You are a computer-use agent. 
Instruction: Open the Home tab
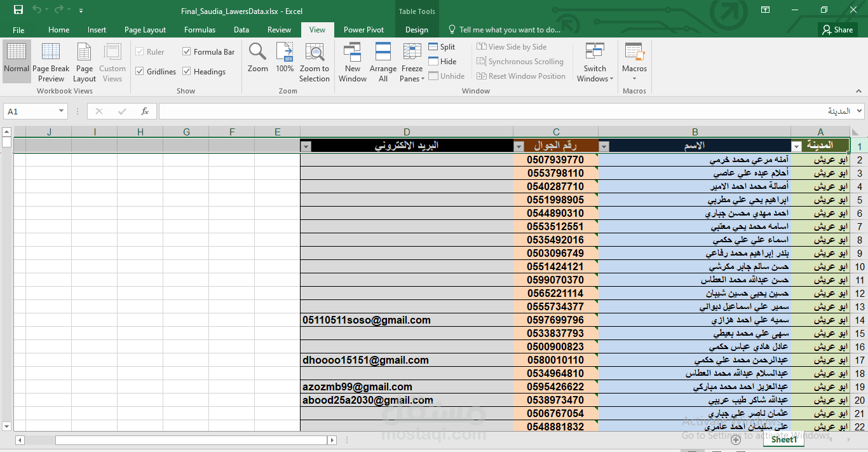(x=58, y=30)
